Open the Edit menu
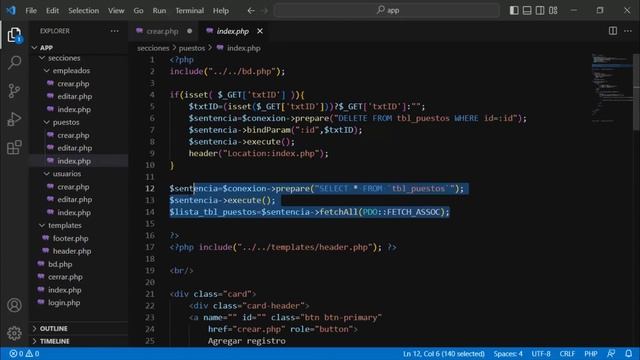 click(x=52, y=11)
